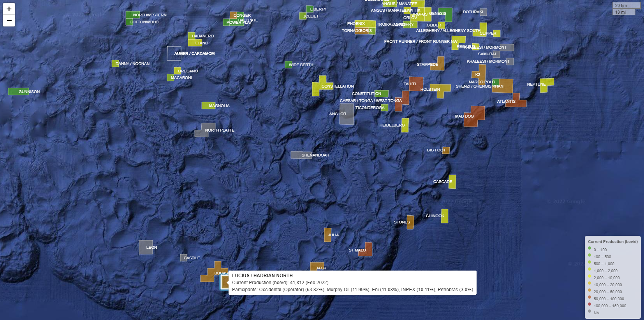Select the Mad Dog field block
Screen dimensions: 644x320
[x=476, y=117]
